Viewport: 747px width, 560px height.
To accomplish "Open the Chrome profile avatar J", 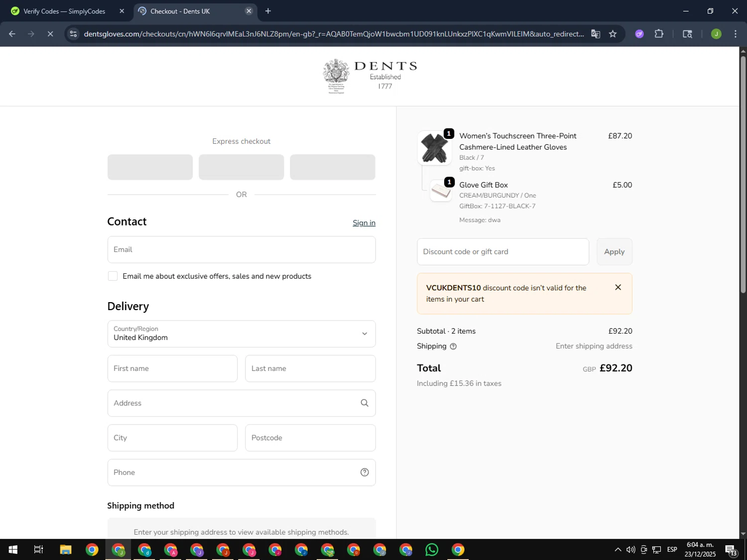I will 716,34.
